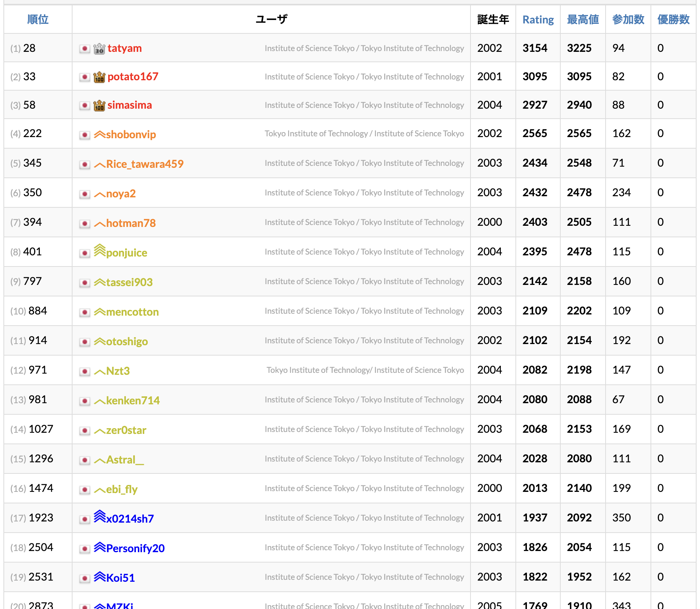The width and height of the screenshot is (700, 609).
Task: Click the orange chevron beside hotman78
Action: pyautogui.click(x=100, y=224)
